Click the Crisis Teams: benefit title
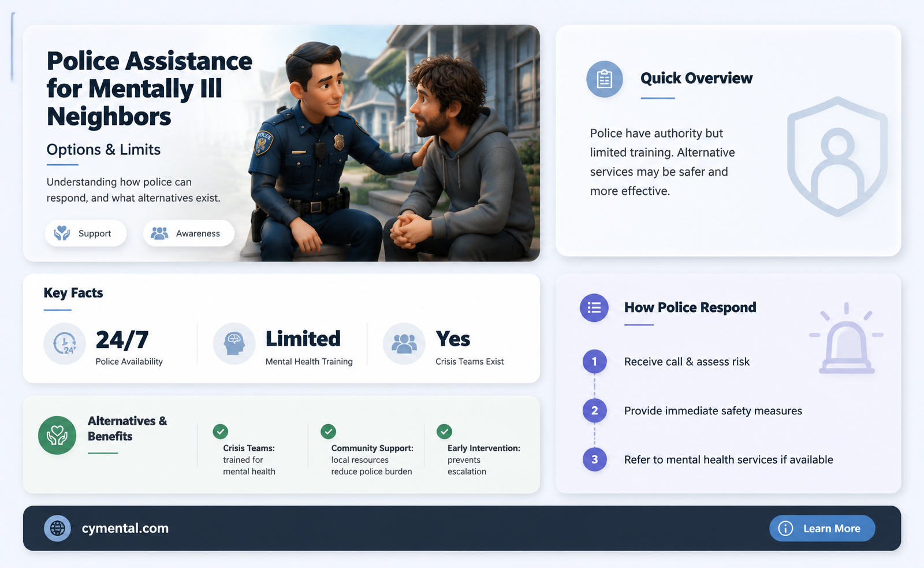Image resolution: width=924 pixels, height=568 pixels. 249,448
